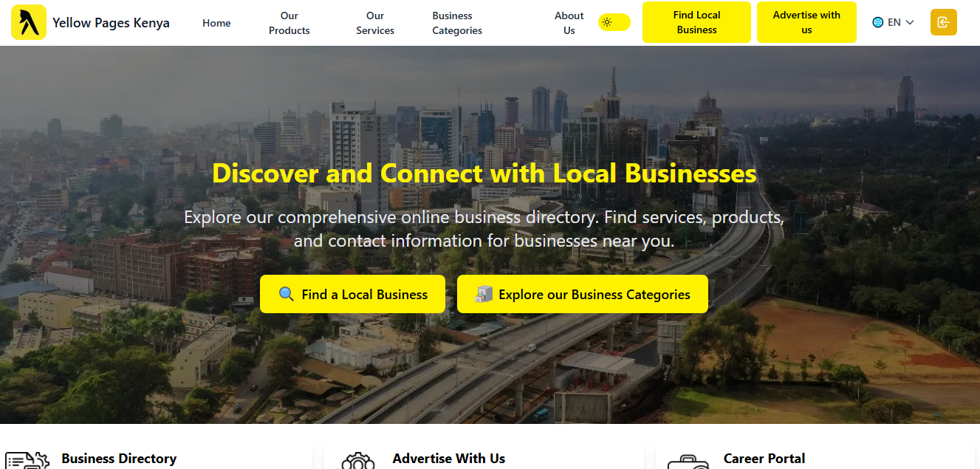Click the globe language icon

[878, 22]
